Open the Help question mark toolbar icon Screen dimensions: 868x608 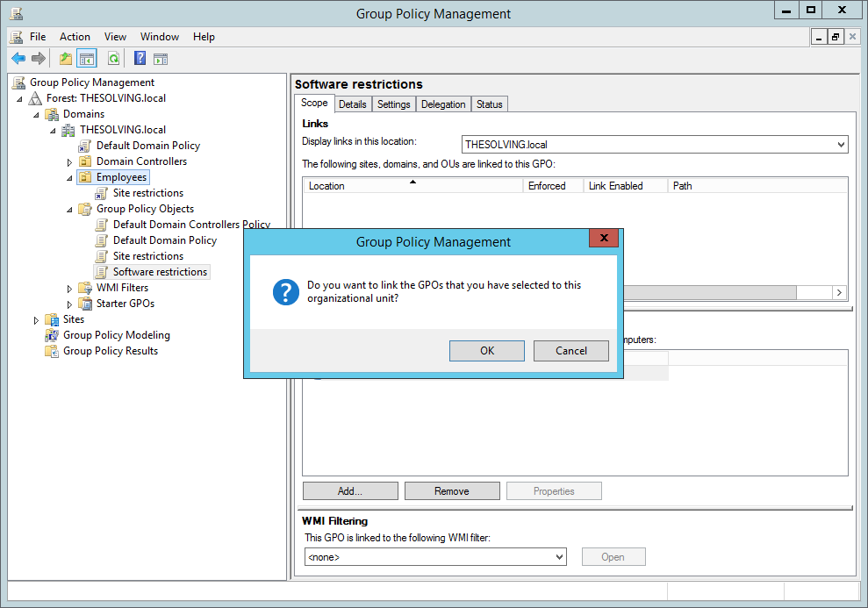point(140,58)
